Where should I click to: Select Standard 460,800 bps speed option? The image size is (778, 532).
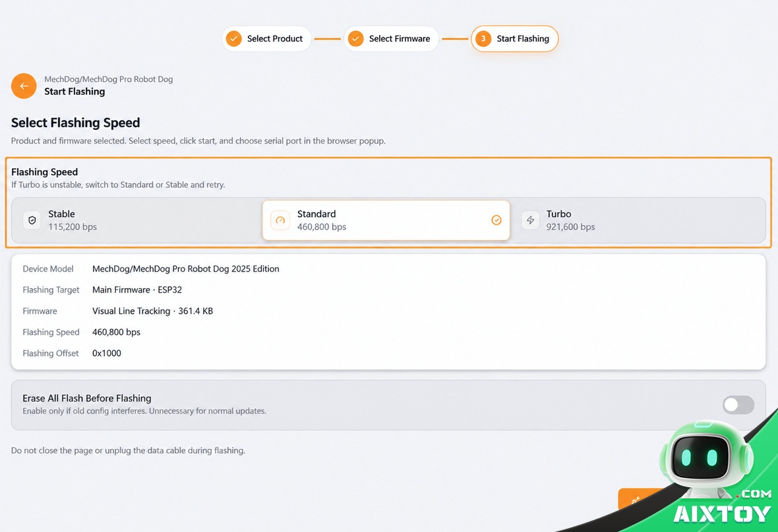click(386, 220)
